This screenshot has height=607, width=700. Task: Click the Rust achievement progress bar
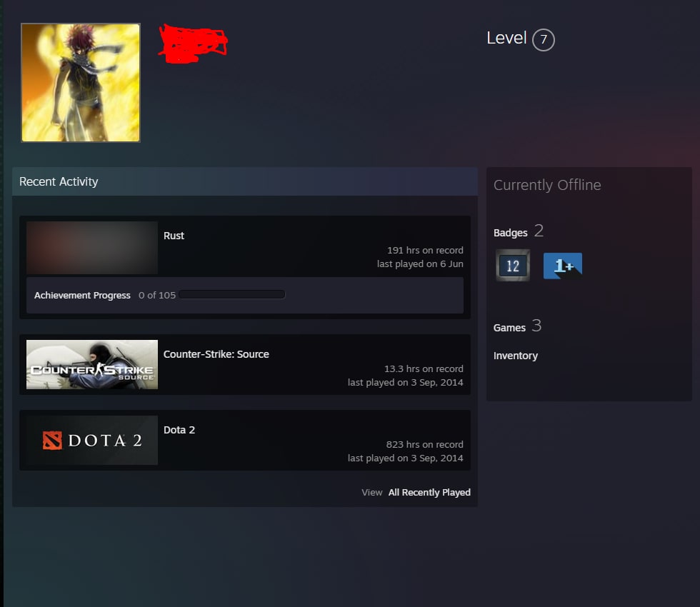click(x=231, y=294)
